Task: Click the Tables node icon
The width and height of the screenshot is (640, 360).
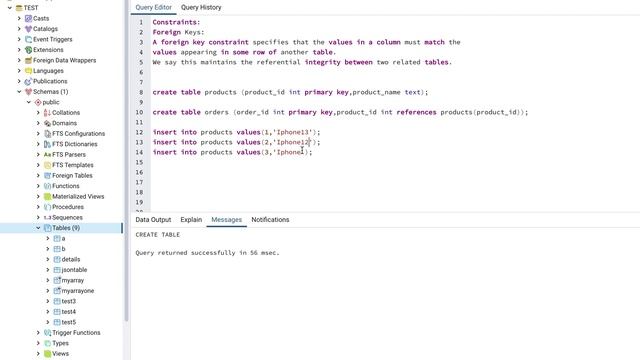Action: 47,228
